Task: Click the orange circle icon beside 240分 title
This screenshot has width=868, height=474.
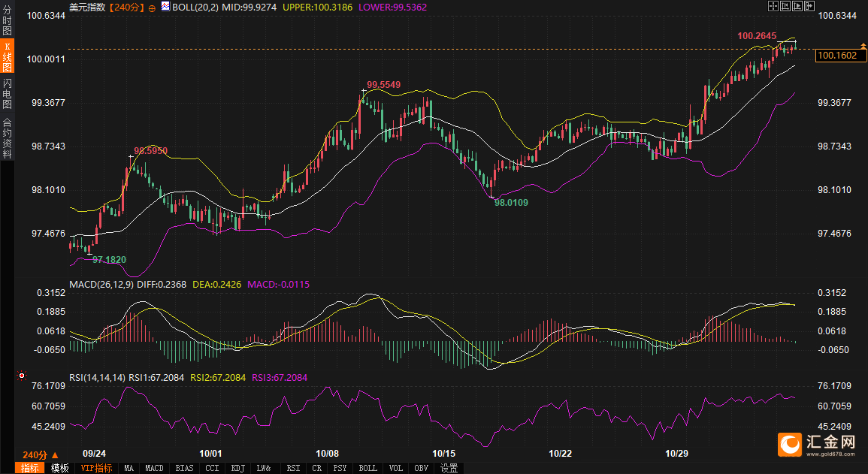Action: tap(153, 7)
